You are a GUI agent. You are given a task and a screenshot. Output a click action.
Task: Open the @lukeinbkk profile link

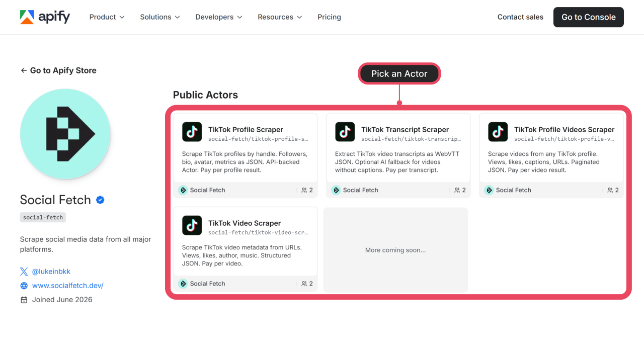click(x=51, y=271)
